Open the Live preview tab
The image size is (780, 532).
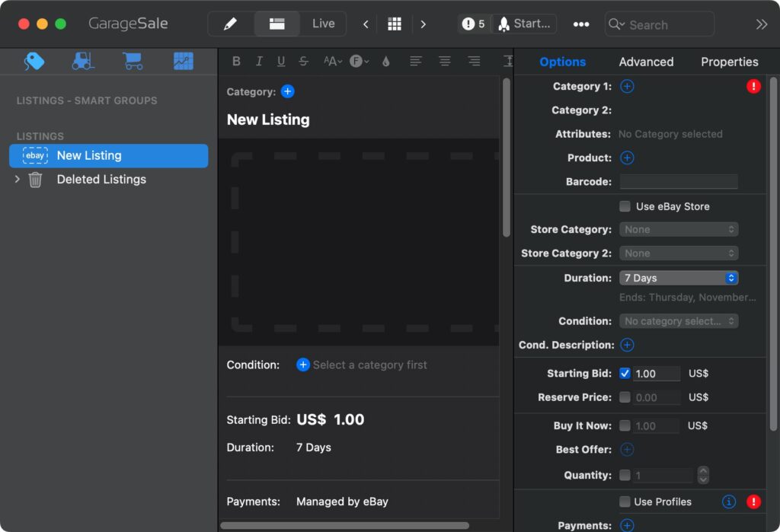(x=322, y=24)
